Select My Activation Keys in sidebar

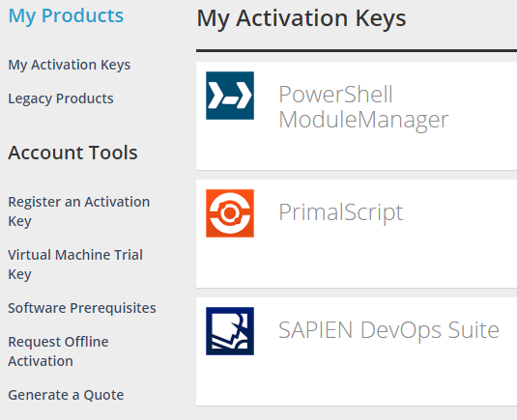point(70,65)
